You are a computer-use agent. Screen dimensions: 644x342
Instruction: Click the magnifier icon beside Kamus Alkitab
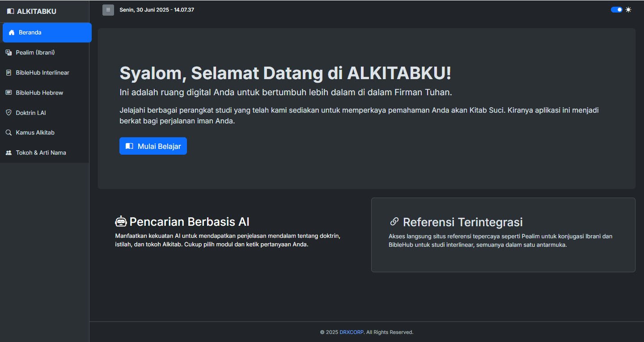pyautogui.click(x=8, y=132)
